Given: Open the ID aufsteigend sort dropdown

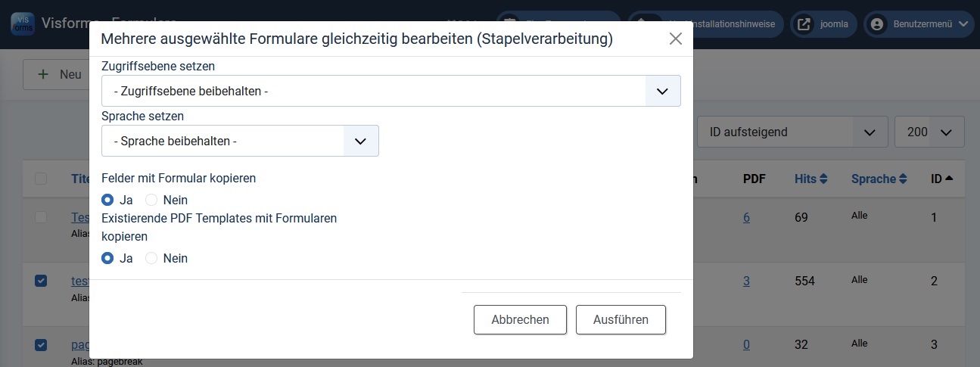Looking at the screenshot, I should 792,132.
